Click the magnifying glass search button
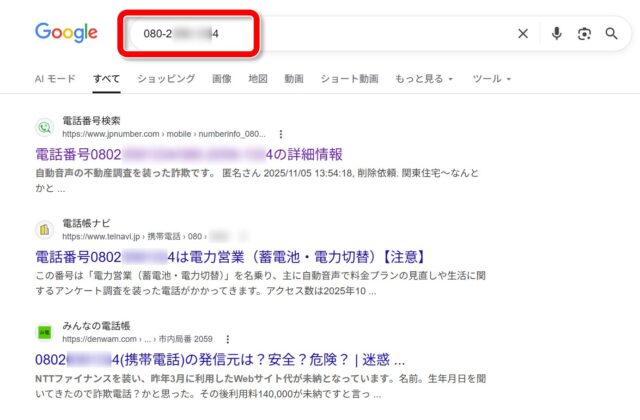 tap(612, 34)
